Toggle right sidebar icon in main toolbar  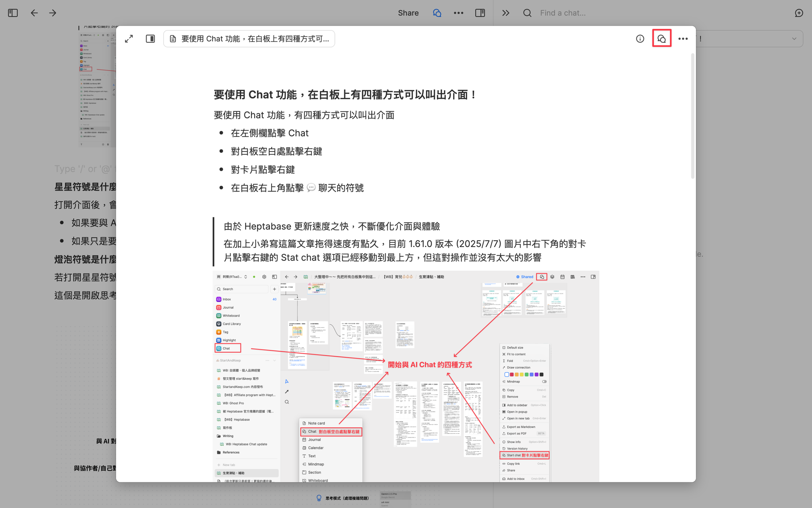click(480, 13)
